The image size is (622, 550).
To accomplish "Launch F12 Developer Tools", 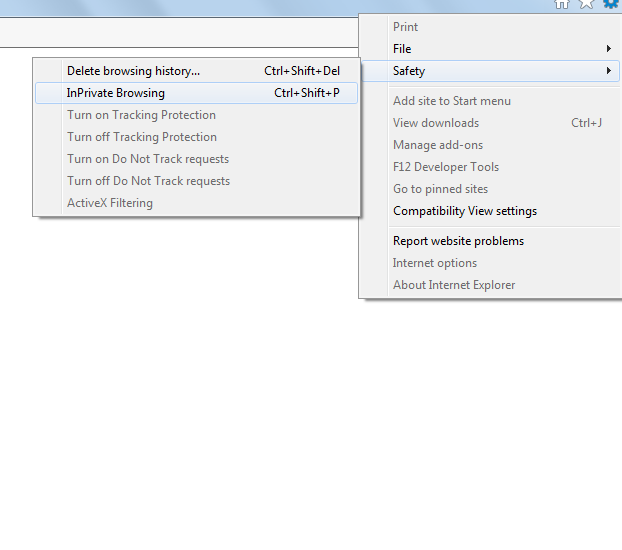I will [446, 167].
